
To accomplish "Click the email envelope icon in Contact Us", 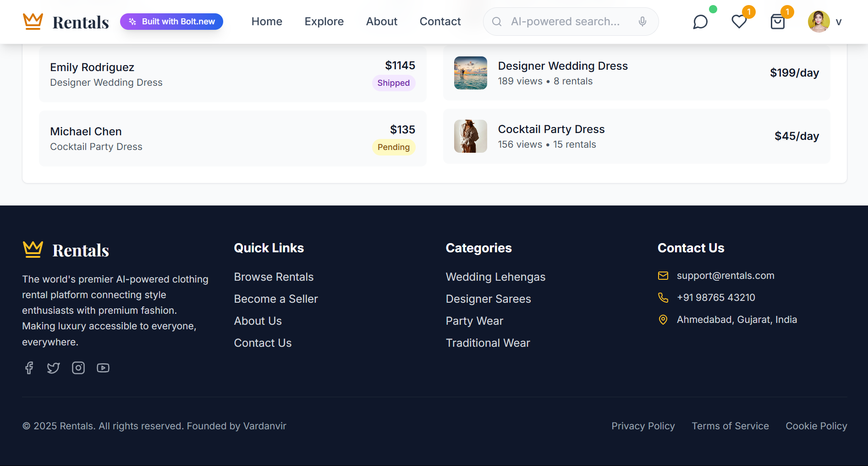I will 663,276.
